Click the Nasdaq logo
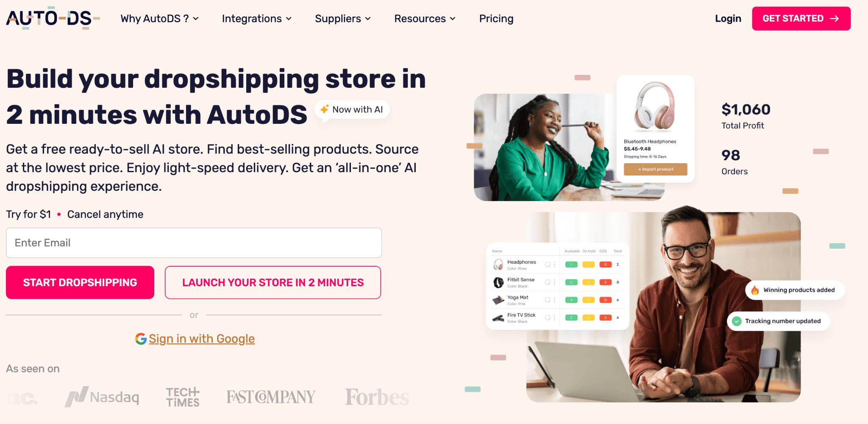 coord(102,397)
